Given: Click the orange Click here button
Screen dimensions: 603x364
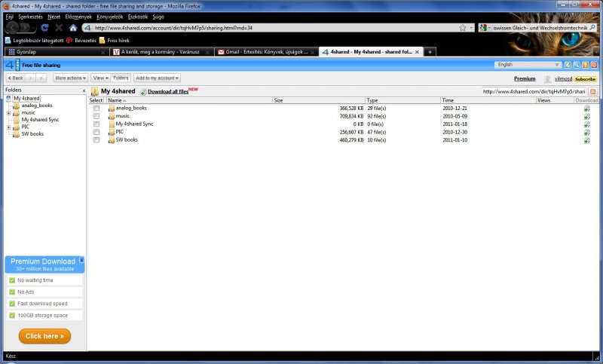Looking at the screenshot, I should click(x=44, y=336).
